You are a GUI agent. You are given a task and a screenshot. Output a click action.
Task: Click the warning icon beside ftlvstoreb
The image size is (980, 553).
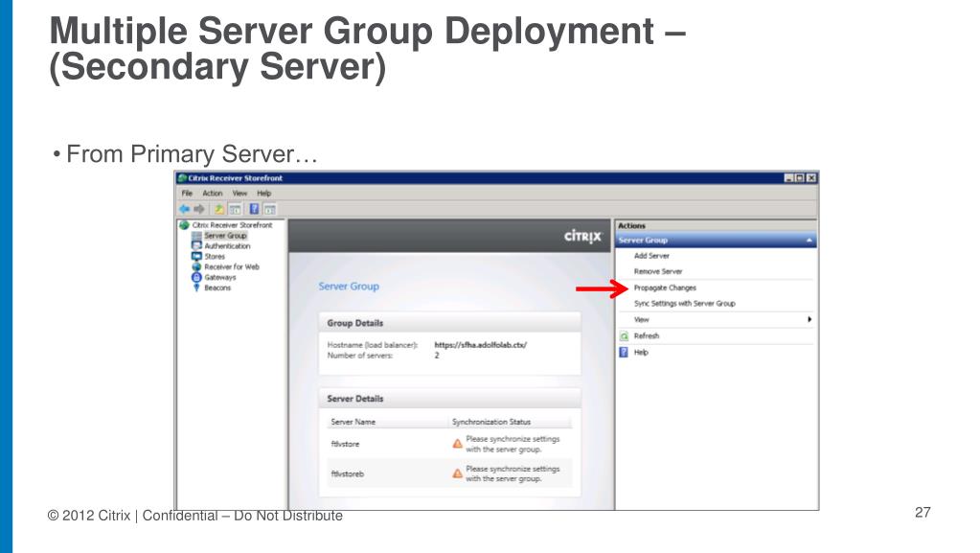pyautogui.click(x=458, y=473)
